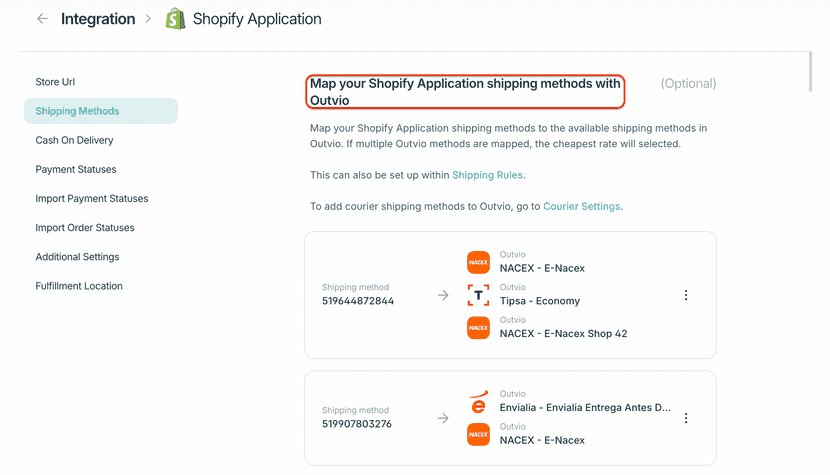Open Payment Statuses in the sidebar
The width and height of the screenshot is (830, 475).
coord(75,170)
